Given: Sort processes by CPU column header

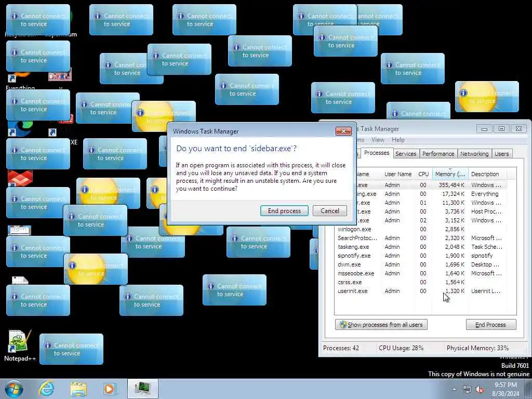Looking at the screenshot, I should click(423, 174).
